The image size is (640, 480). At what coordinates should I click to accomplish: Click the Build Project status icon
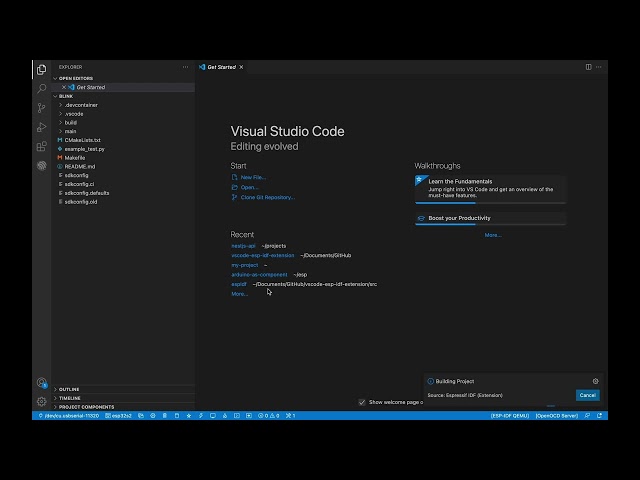coord(177,416)
